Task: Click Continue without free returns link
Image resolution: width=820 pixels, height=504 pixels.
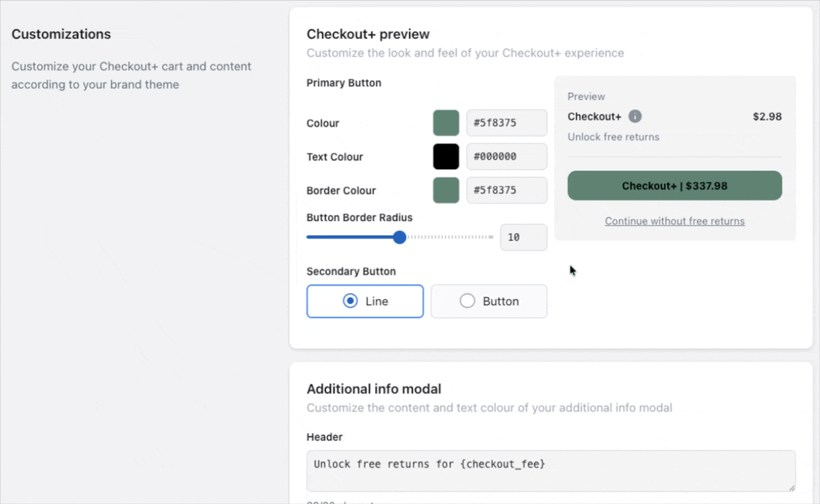Action: tap(674, 221)
